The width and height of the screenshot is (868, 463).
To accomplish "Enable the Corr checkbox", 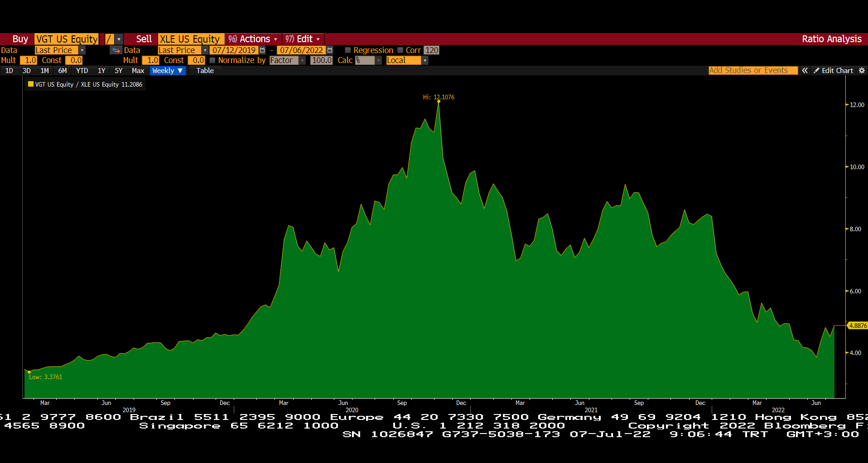I will coord(400,50).
